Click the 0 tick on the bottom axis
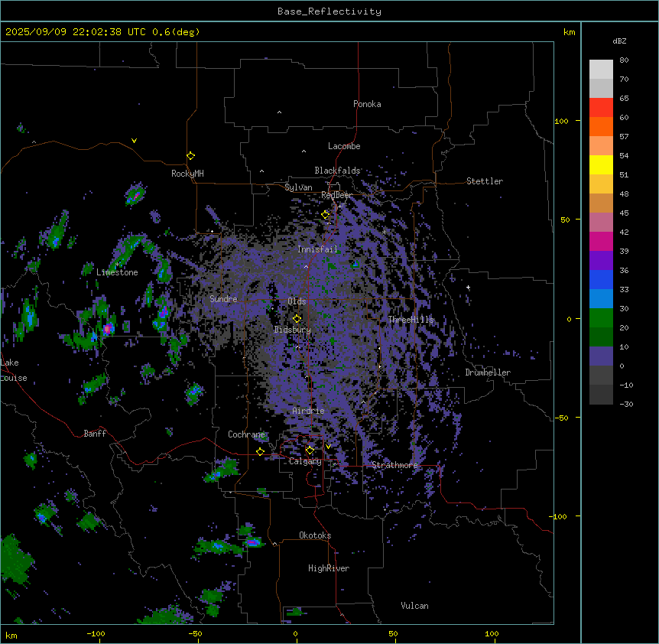Image resolution: width=659 pixels, height=644 pixels. pyautogui.click(x=295, y=633)
